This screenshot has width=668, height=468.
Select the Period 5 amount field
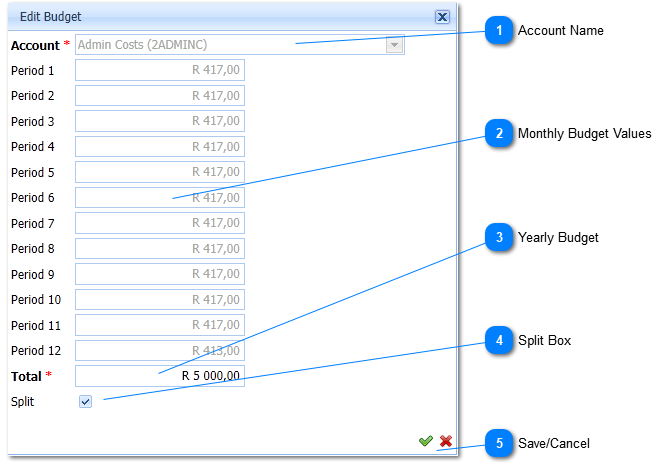coord(160,172)
